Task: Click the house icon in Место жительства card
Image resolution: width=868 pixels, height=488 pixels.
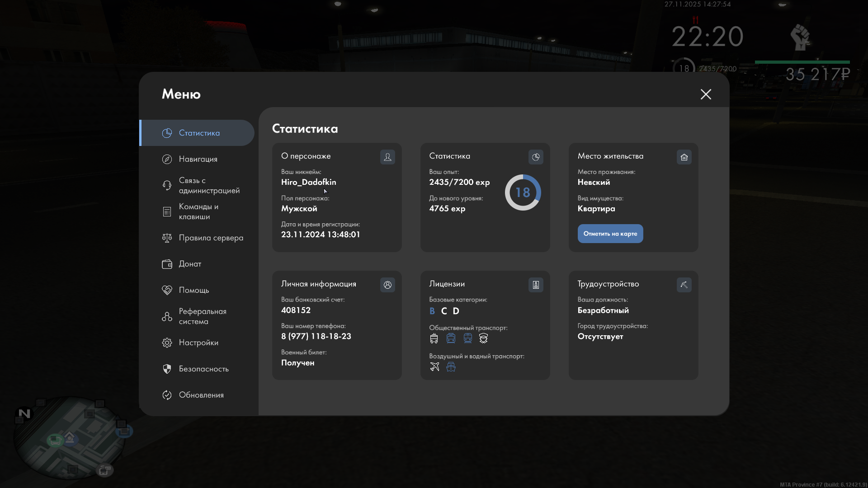Action: [684, 157]
